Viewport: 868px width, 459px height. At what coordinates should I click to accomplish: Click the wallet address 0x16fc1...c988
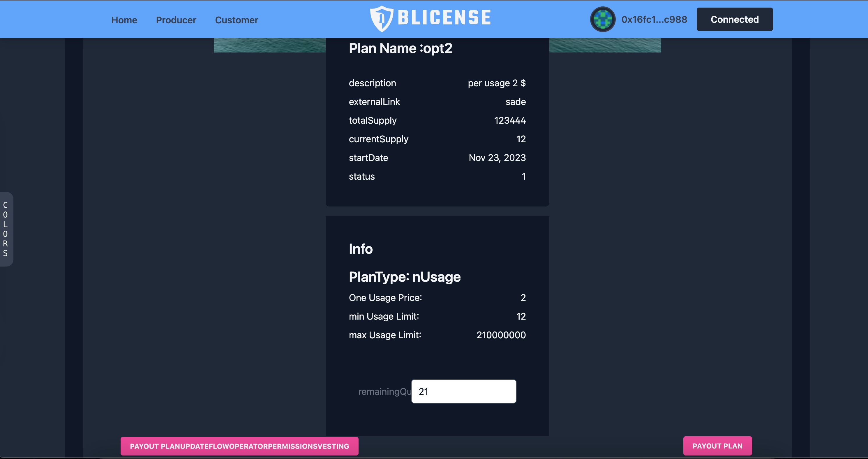[x=654, y=19]
